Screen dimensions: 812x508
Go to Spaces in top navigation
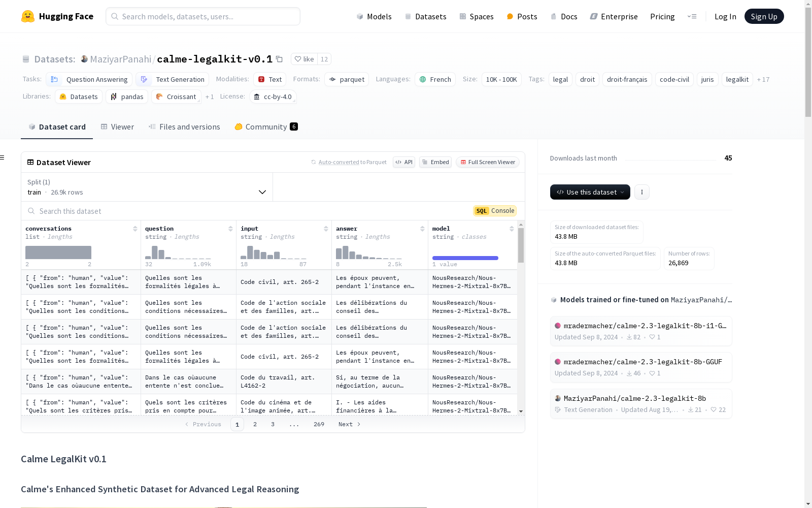point(476,16)
